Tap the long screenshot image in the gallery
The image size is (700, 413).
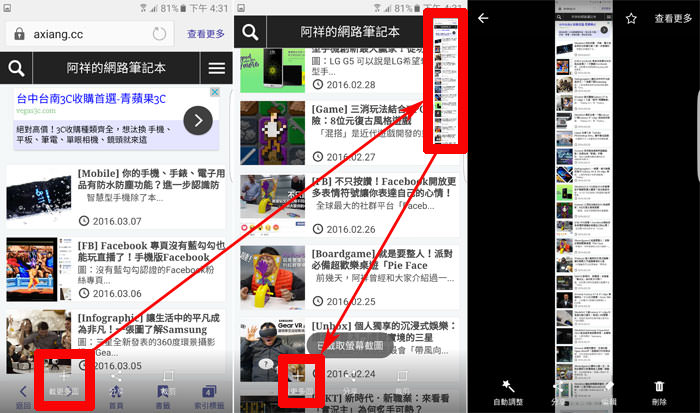[x=584, y=206]
